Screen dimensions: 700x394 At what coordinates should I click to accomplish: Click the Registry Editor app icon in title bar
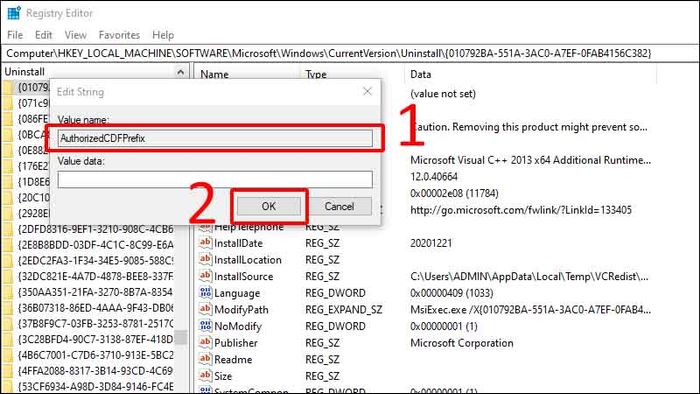pyautogui.click(x=14, y=13)
